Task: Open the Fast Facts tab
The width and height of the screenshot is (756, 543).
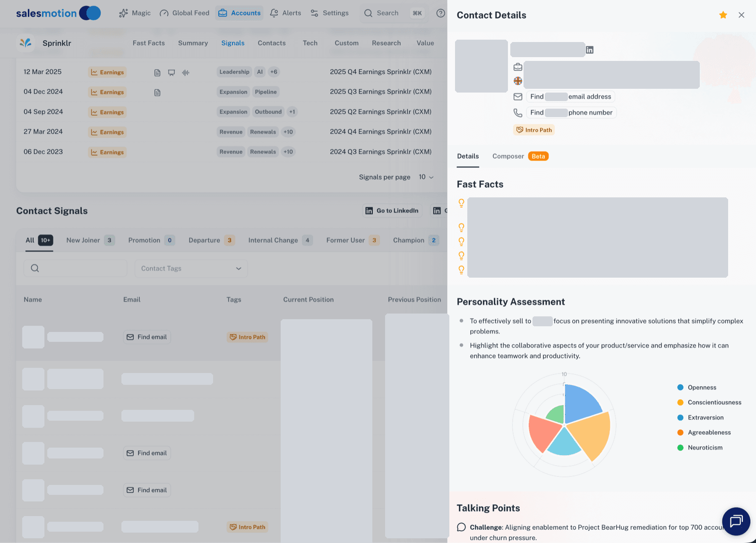Action: click(x=149, y=43)
